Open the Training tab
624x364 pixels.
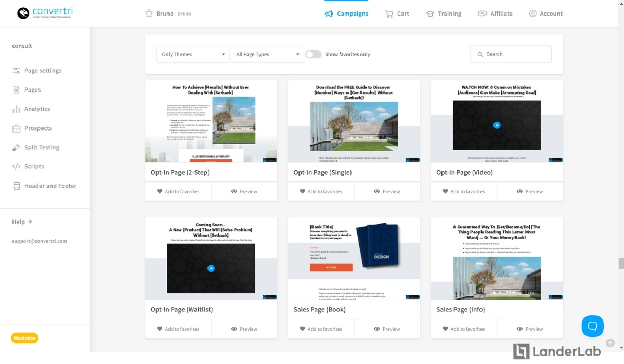pos(444,14)
